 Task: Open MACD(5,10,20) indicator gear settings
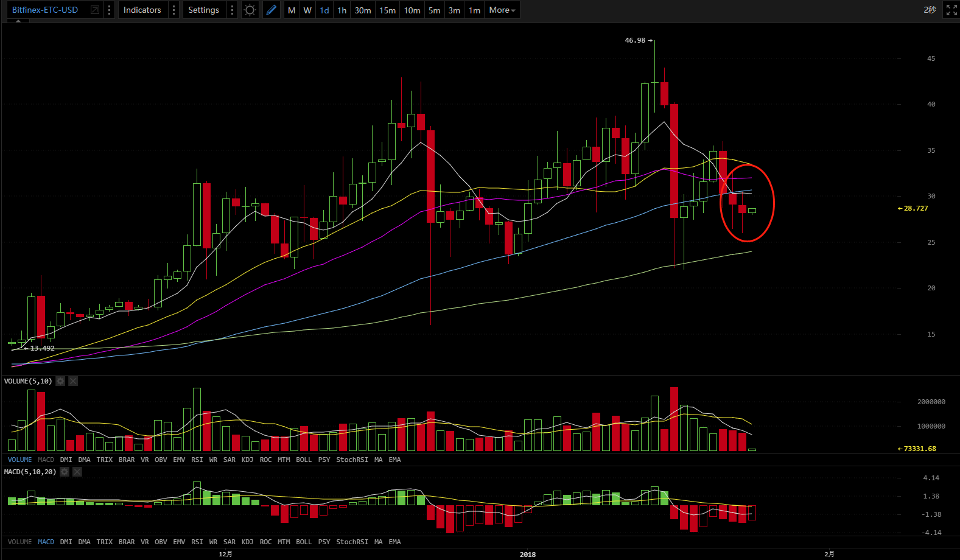click(65, 472)
